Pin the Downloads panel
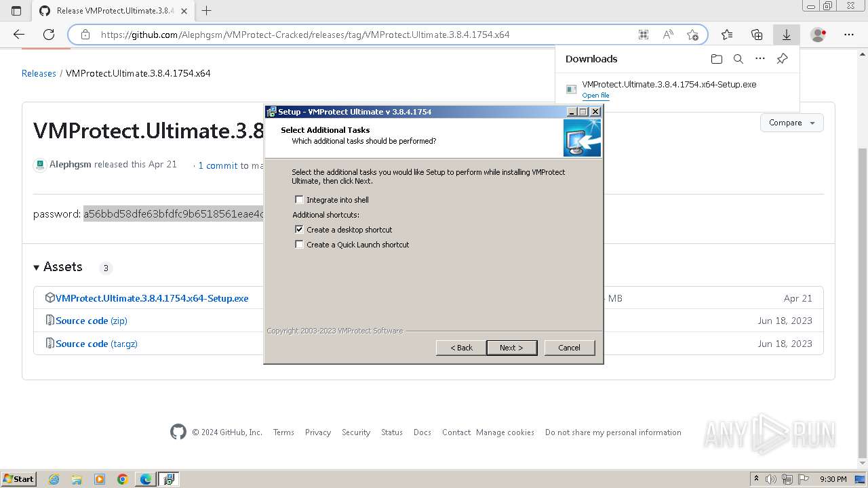Viewport: 868px width, 488px height. tap(782, 59)
